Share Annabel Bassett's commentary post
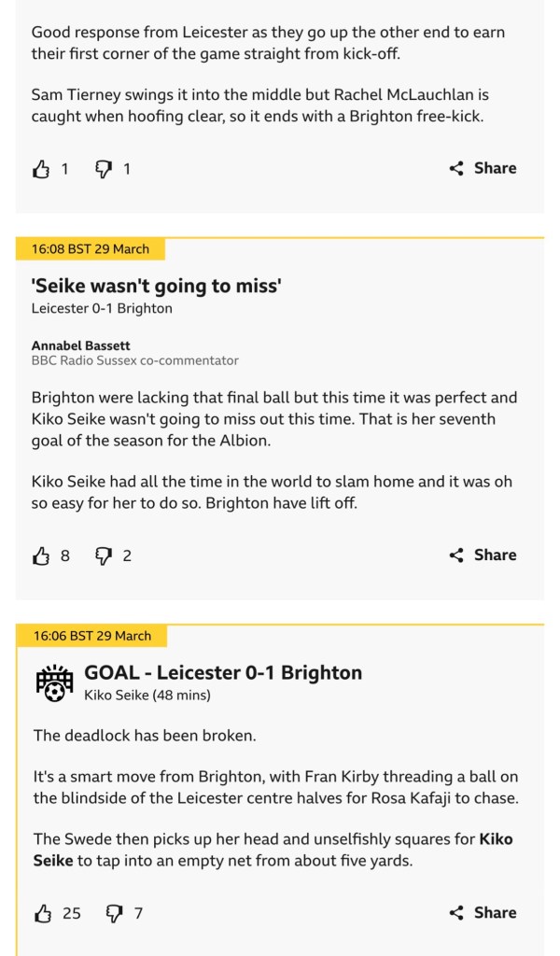The height and width of the screenshot is (956, 560). tap(483, 555)
